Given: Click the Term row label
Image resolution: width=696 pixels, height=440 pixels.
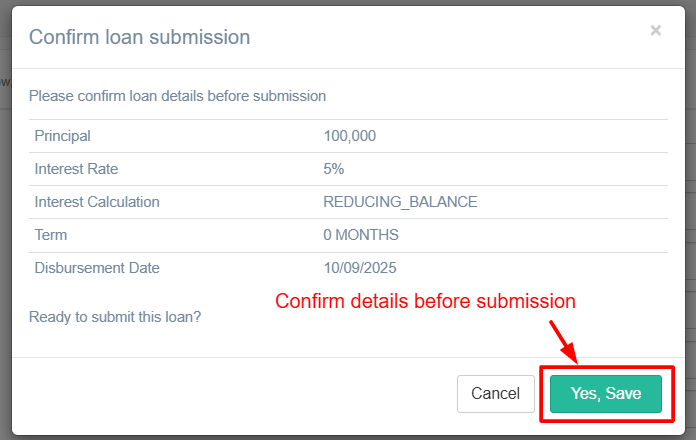Looking at the screenshot, I should [50, 235].
